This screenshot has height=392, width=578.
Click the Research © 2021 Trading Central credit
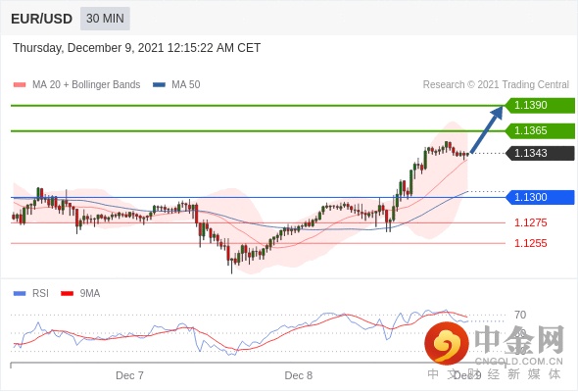(496, 85)
